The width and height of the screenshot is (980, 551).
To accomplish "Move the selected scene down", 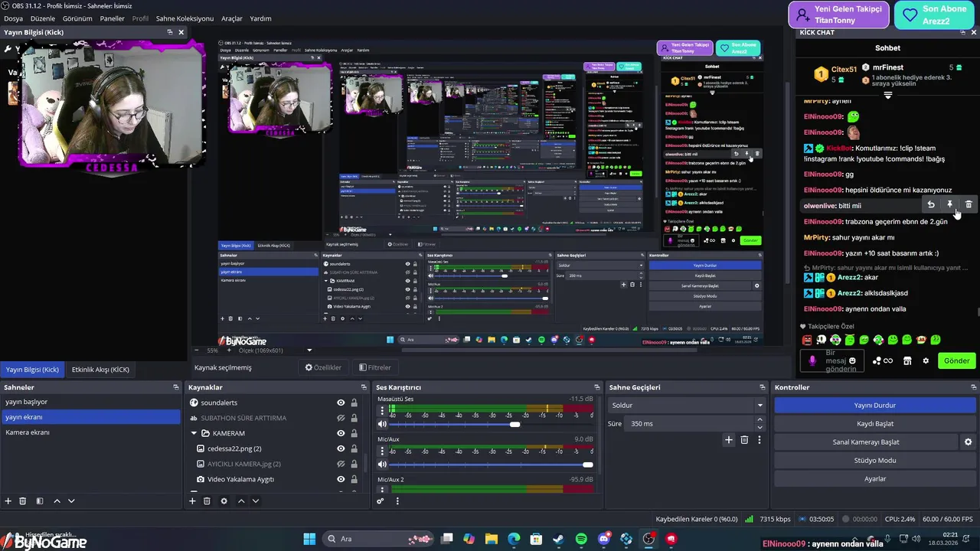I will click(71, 500).
